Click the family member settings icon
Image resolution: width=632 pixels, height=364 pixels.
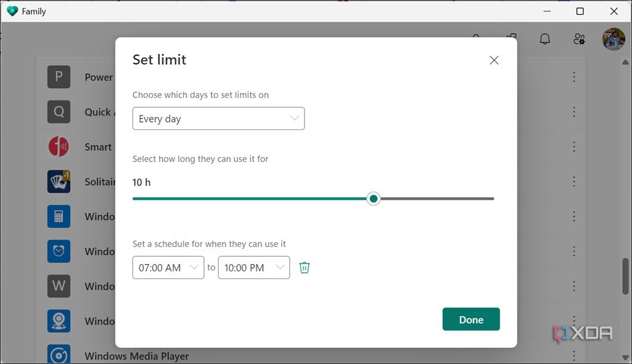click(578, 38)
